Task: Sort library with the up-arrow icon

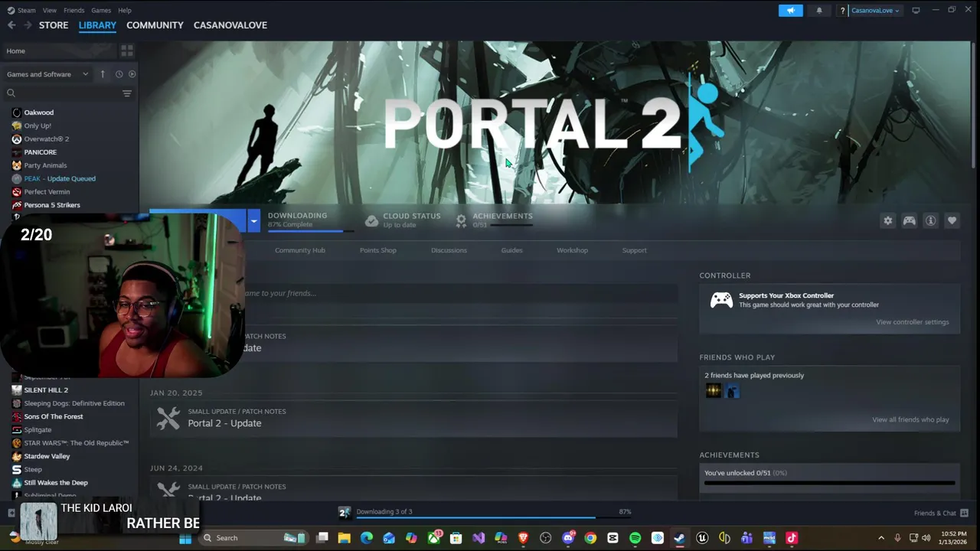Action: point(103,74)
